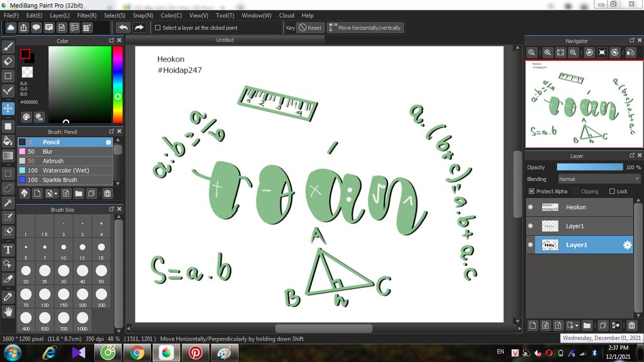Select the Hand pan tool
644x362 pixels.
tap(8, 312)
